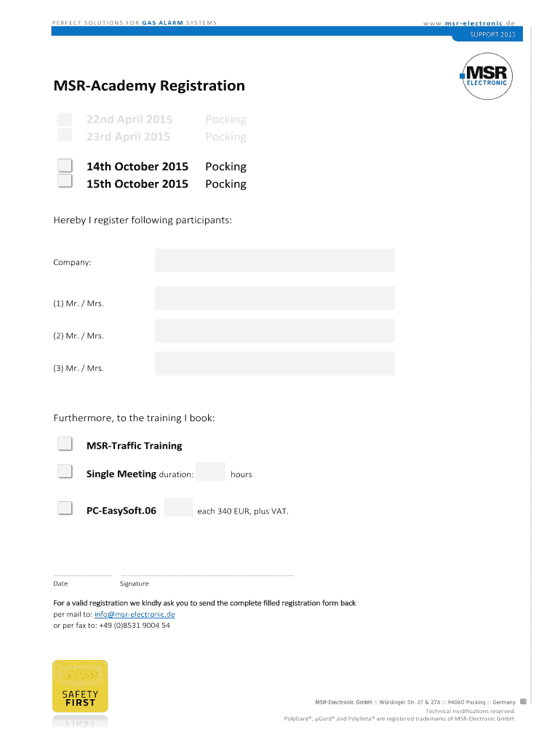This screenshot has width=560, height=745.
Task: Enable the MSR-Traffic Training option
Action: [65, 444]
